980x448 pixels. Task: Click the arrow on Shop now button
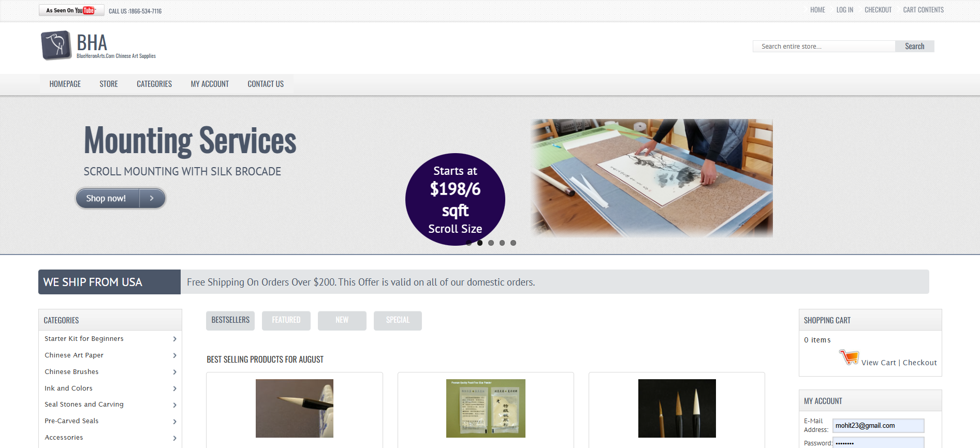[x=152, y=198]
